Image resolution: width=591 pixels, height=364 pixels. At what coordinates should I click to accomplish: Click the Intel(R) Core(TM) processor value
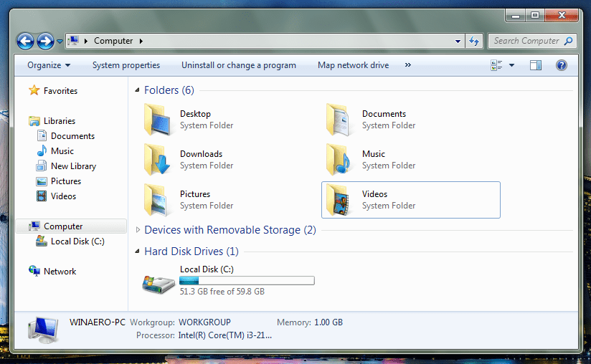tap(225, 335)
